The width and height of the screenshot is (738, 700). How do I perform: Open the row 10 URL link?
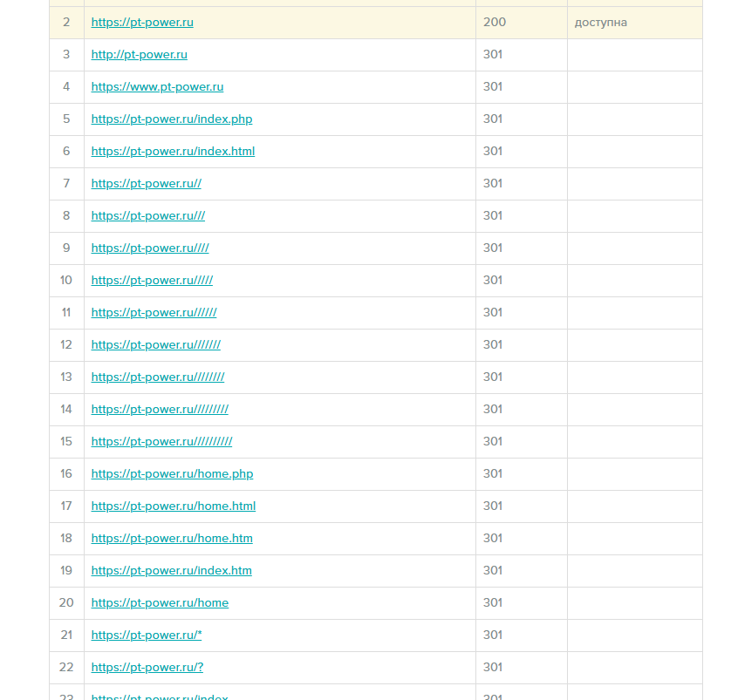coord(152,281)
